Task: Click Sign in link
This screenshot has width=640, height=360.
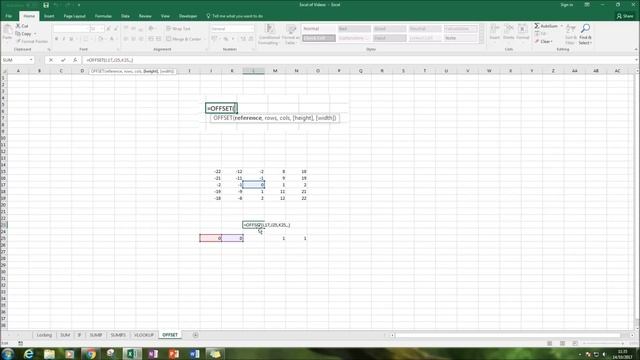Action: pyautogui.click(x=567, y=4)
